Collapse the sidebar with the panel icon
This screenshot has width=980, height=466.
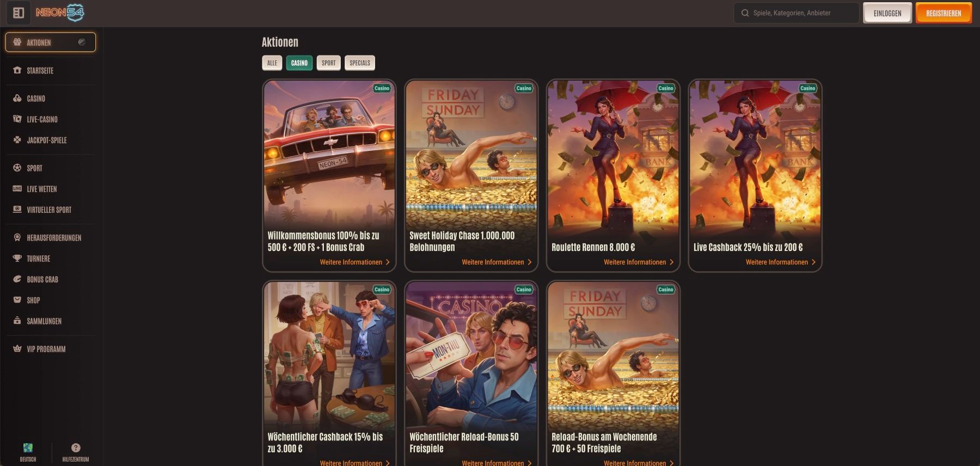click(19, 13)
